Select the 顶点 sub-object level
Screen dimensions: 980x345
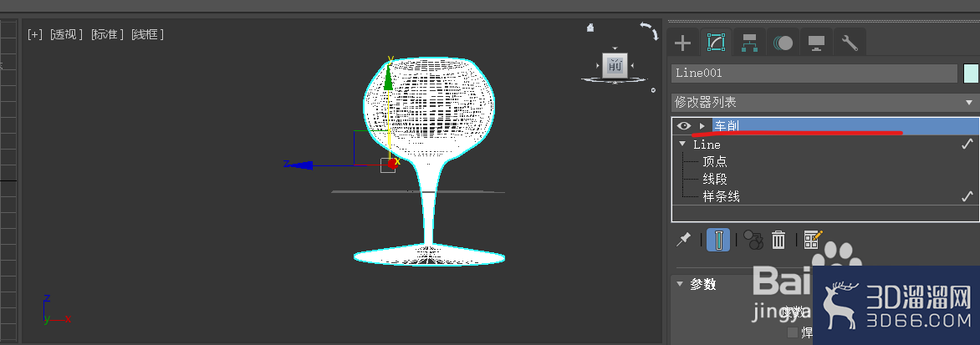pos(715,161)
